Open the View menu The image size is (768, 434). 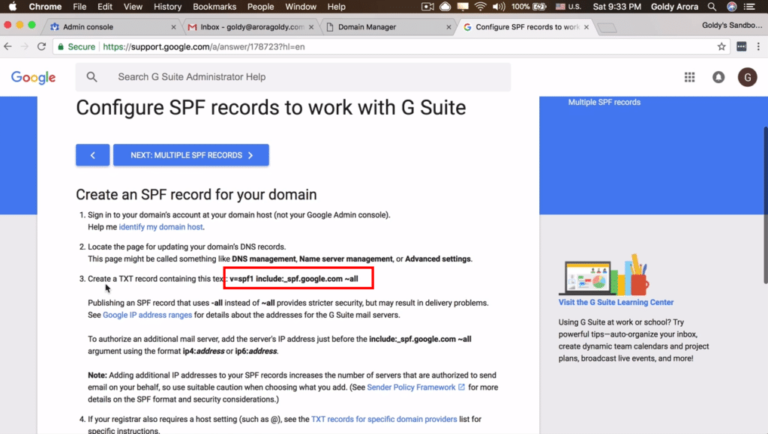pos(133,7)
